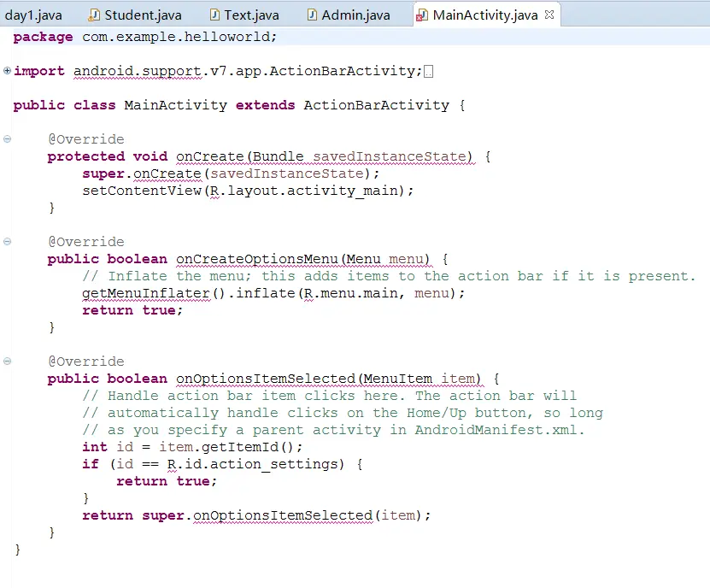Image resolution: width=710 pixels, height=588 pixels.
Task: Click onCreate in protected void declaration
Action: 210,156
